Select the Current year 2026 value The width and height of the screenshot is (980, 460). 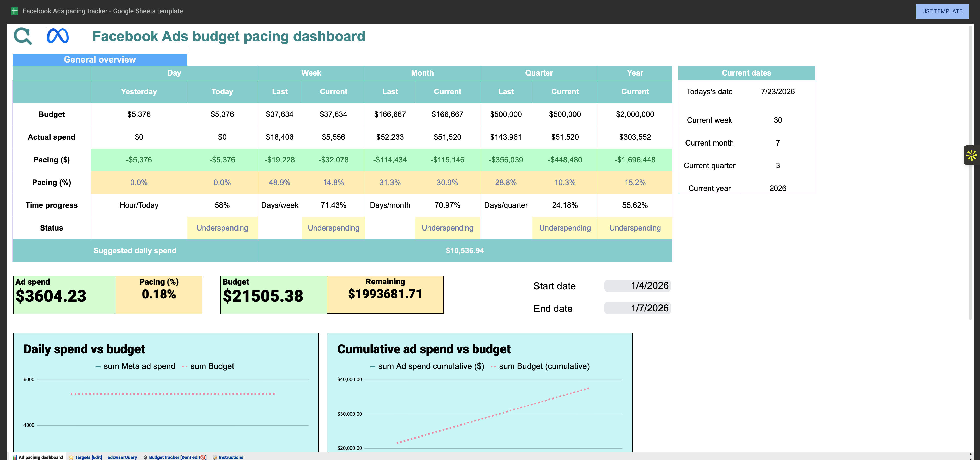coord(778,188)
